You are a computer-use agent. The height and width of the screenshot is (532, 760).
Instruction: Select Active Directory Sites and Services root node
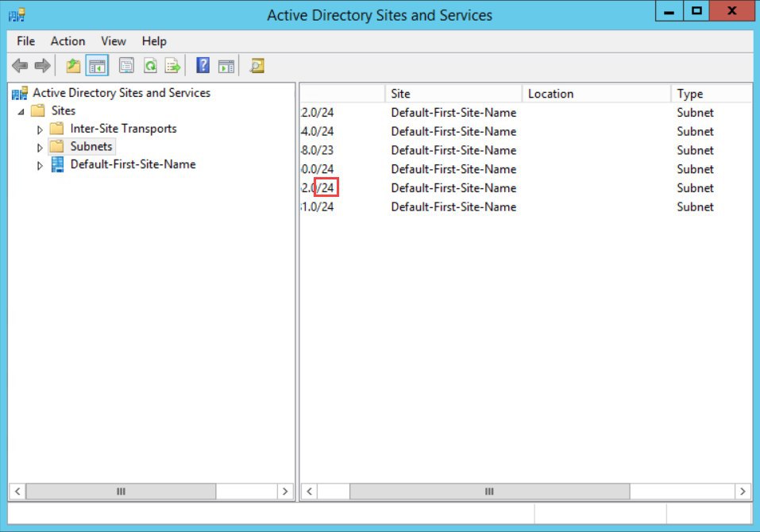click(x=122, y=93)
